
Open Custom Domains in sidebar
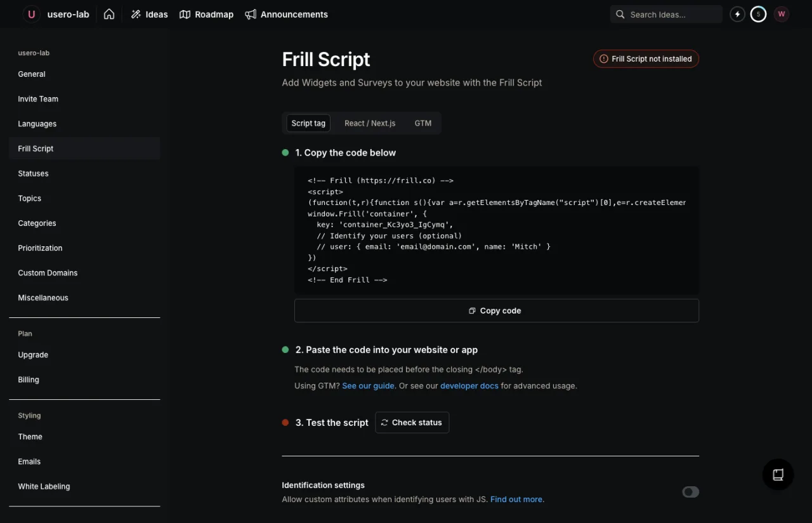pos(84,272)
